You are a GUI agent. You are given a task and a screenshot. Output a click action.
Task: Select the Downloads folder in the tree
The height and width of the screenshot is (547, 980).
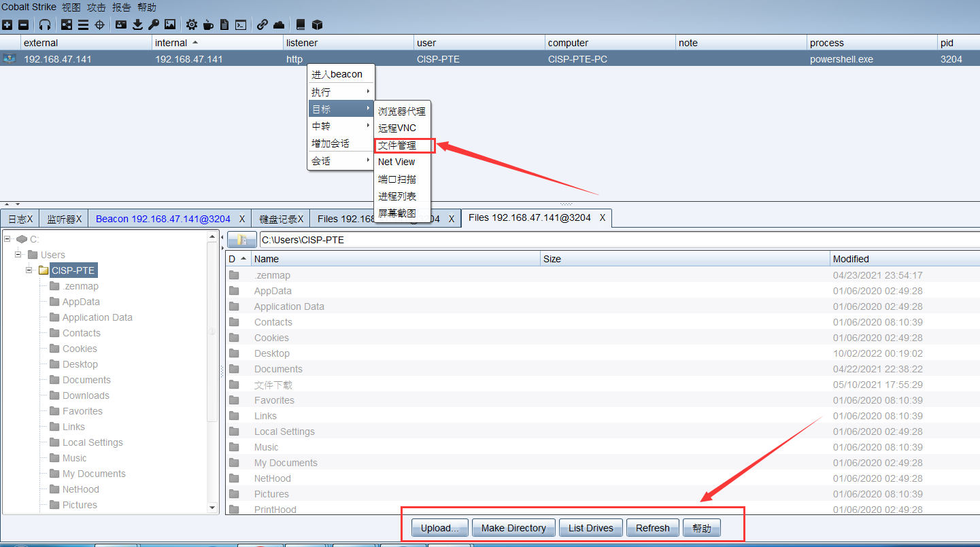click(86, 395)
